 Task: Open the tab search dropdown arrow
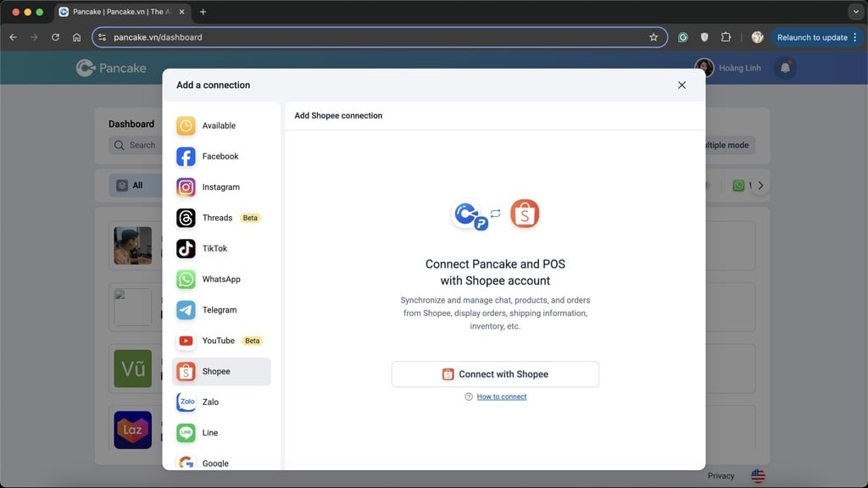pos(855,11)
